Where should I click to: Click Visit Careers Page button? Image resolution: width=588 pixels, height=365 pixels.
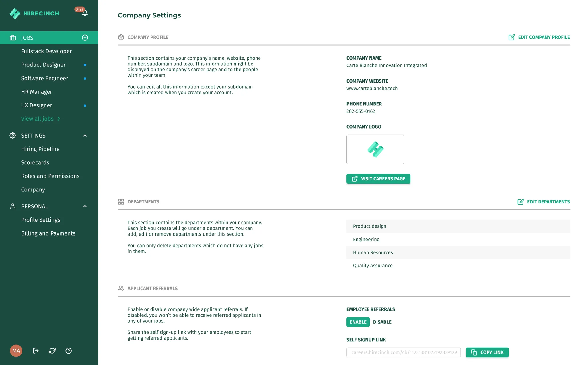(x=378, y=179)
